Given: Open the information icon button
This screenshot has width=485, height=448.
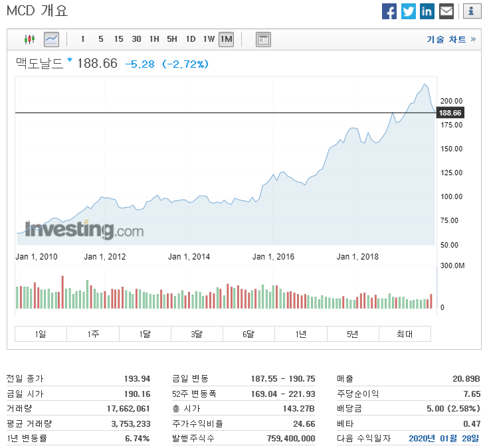Looking at the screenshot, I should (472, 11).
